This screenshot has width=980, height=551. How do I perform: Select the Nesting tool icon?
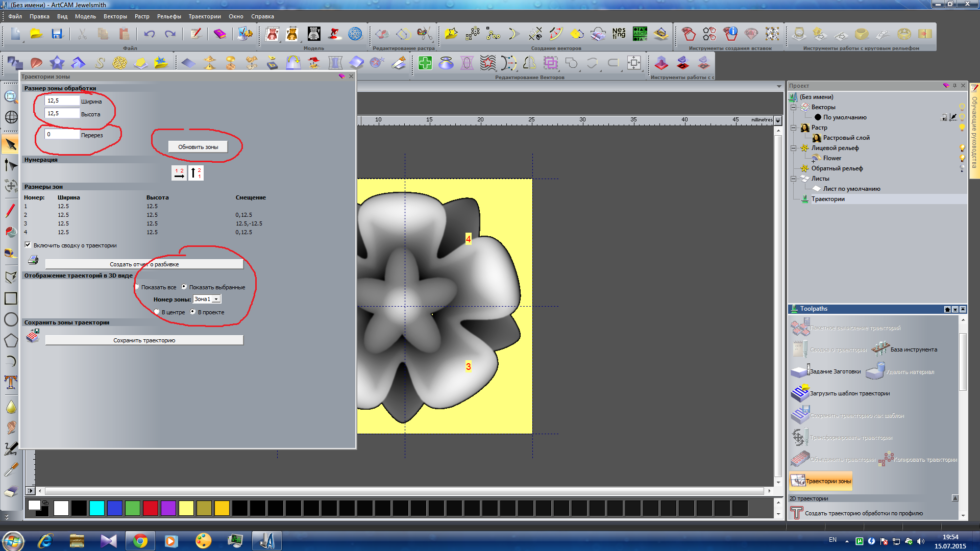pos(619,34)
